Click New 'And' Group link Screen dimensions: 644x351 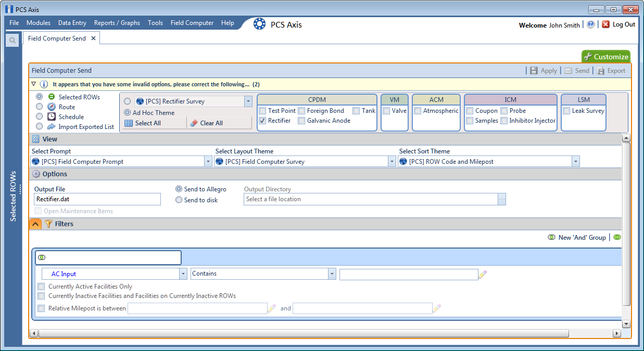pyautogui.click(x=577, y=237)
